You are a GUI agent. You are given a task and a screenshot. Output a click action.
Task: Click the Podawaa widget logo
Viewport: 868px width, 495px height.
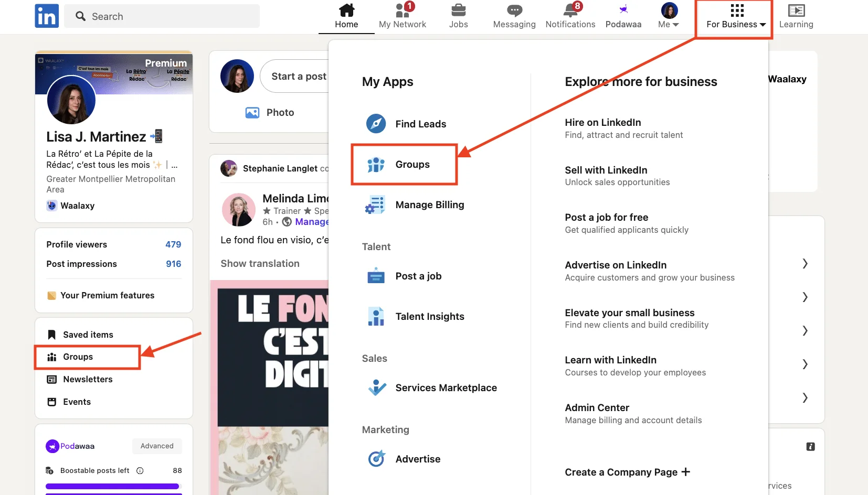pos(70,446)
